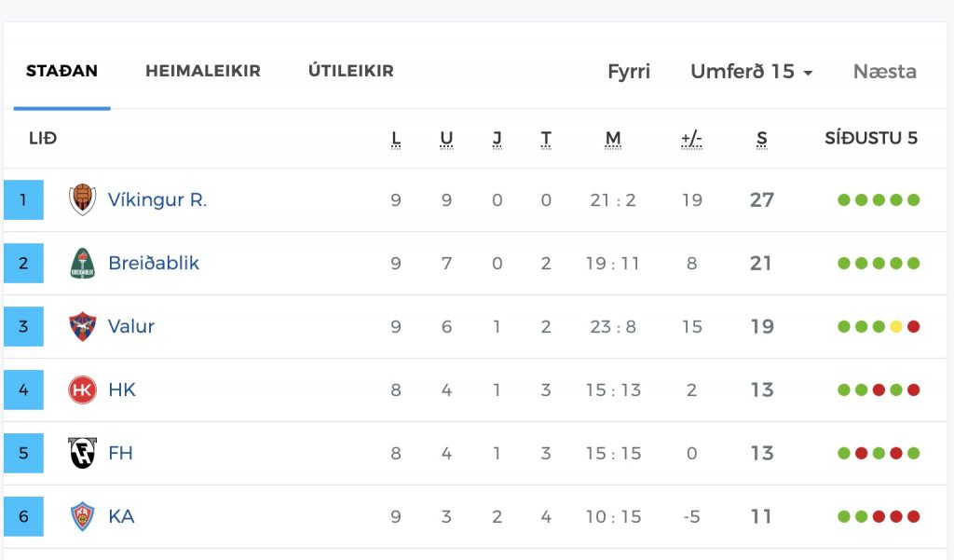This screenshot has width=954, height=560.
Task: Click the KA club crest
Action: (x=82, y=516)
